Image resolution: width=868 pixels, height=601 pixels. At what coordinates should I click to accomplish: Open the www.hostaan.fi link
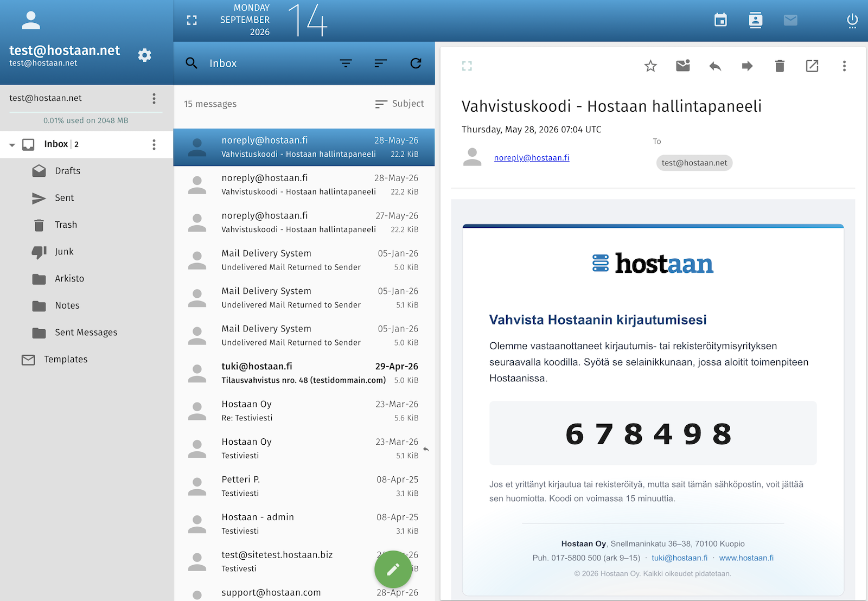click(746, 558)
